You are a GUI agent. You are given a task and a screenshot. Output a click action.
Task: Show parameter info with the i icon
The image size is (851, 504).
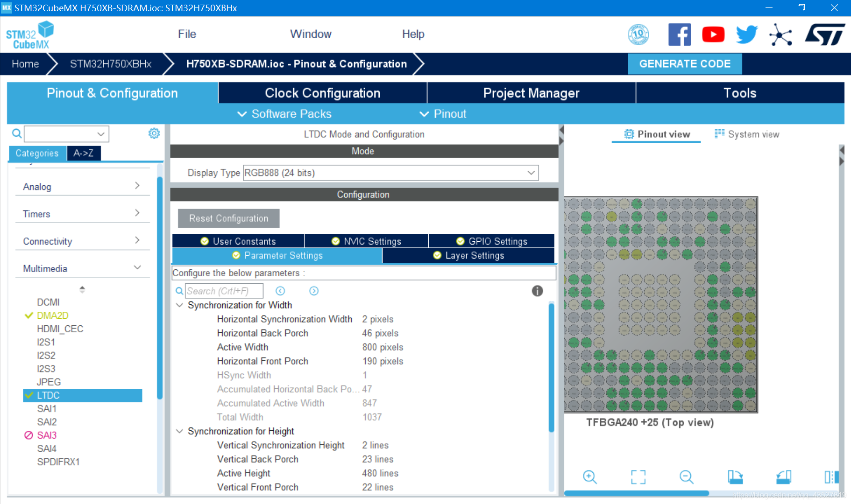pos(537,291)
